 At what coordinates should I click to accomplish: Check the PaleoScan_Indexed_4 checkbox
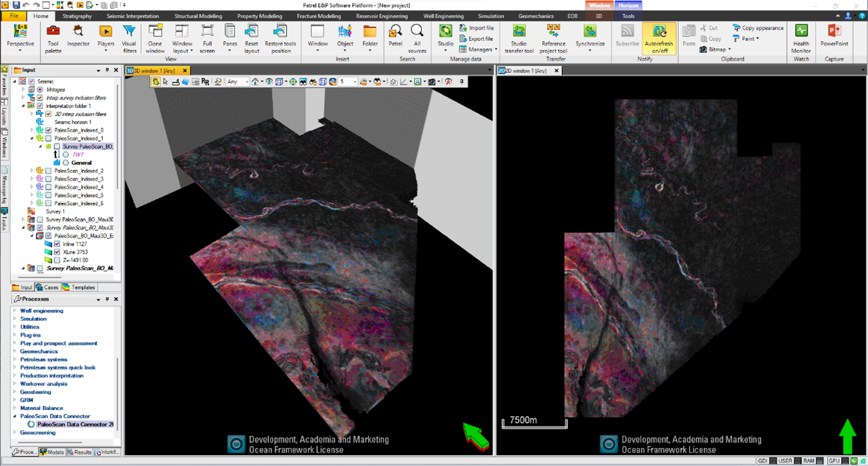click(x=49, y=187)
